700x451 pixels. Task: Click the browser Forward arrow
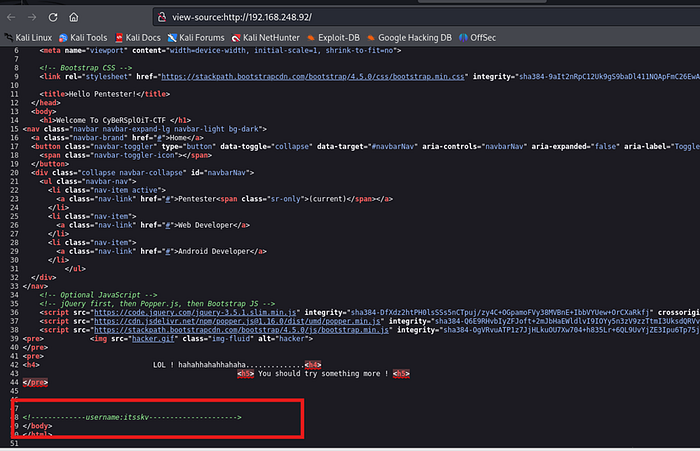(x=32, y=17)
